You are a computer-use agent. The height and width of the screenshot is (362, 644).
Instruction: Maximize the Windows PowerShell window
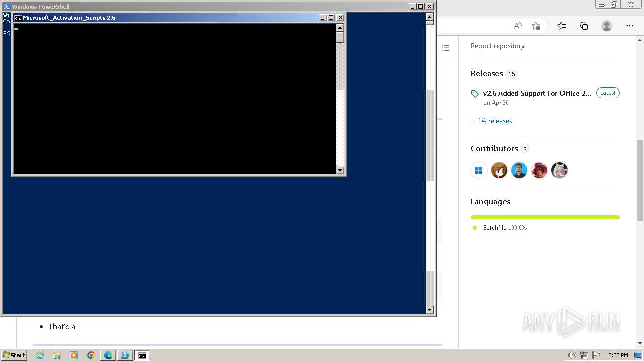point(421,7)
